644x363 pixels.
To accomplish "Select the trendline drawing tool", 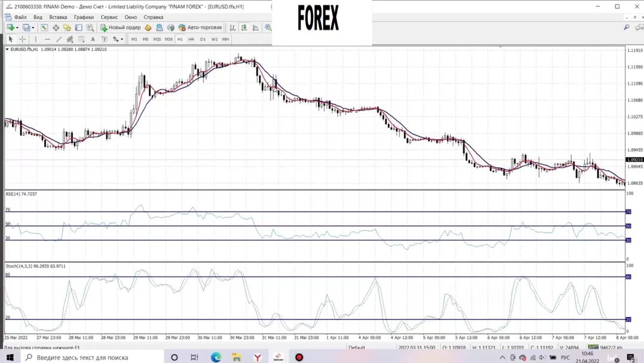I will coord(58,39).
